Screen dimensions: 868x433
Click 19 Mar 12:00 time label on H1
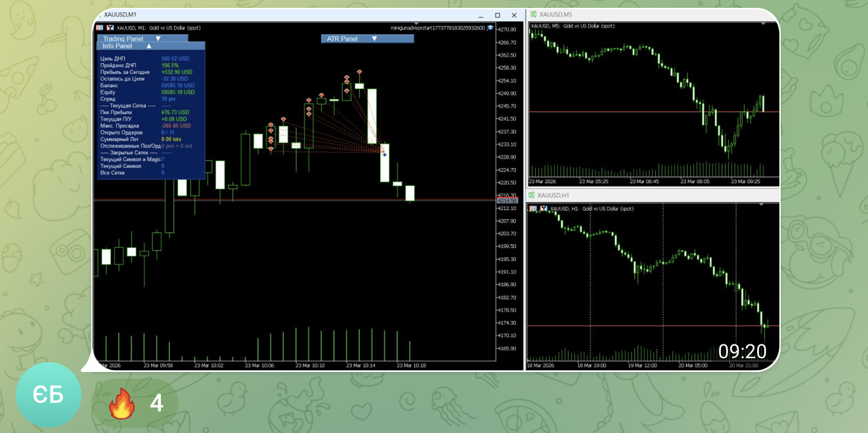coord(642,365)
